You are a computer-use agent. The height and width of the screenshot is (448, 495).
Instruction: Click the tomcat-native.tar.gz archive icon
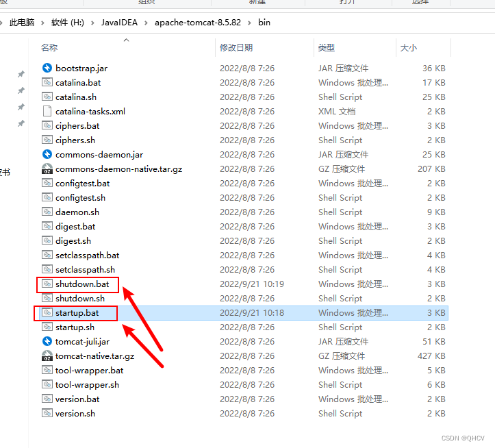coord(47,356)
